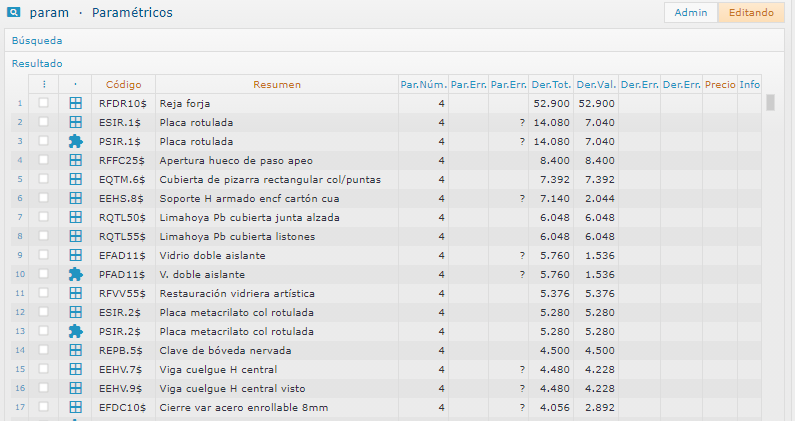The width and height of the screenshot is (795, 421).
Task: Check the box for row 11 RFVV55$
Action: pos(43,293)
